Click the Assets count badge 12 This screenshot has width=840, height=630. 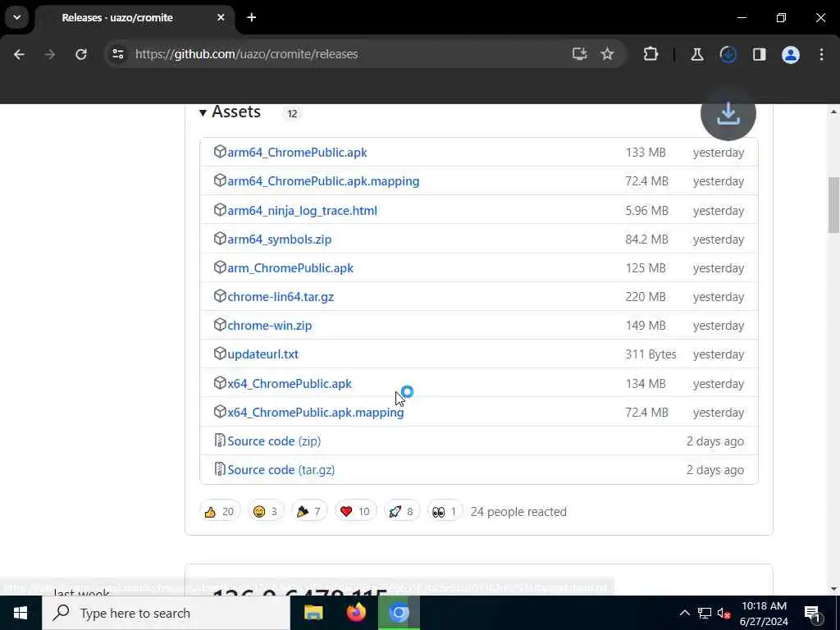point(292,113)
